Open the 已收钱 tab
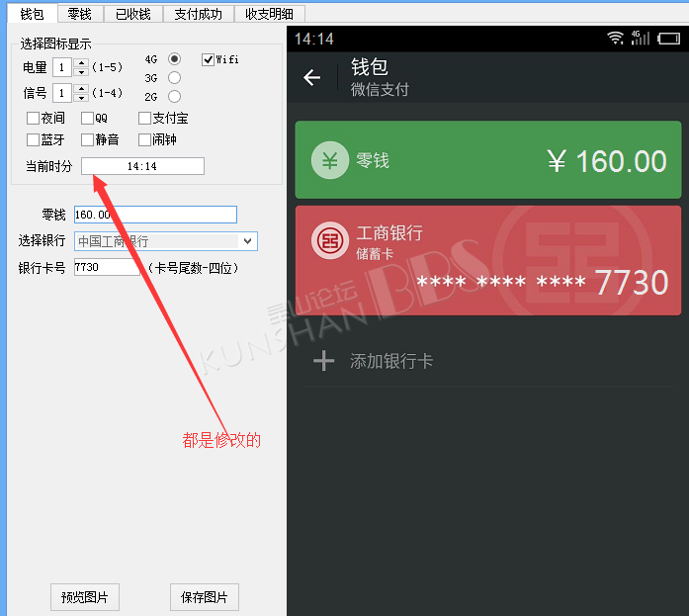 click(133, 14)
